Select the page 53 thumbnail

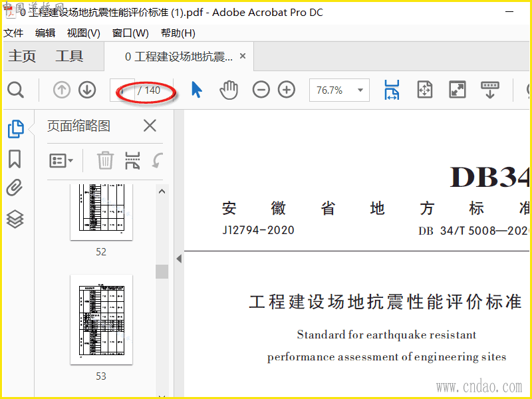coord(101,320)
